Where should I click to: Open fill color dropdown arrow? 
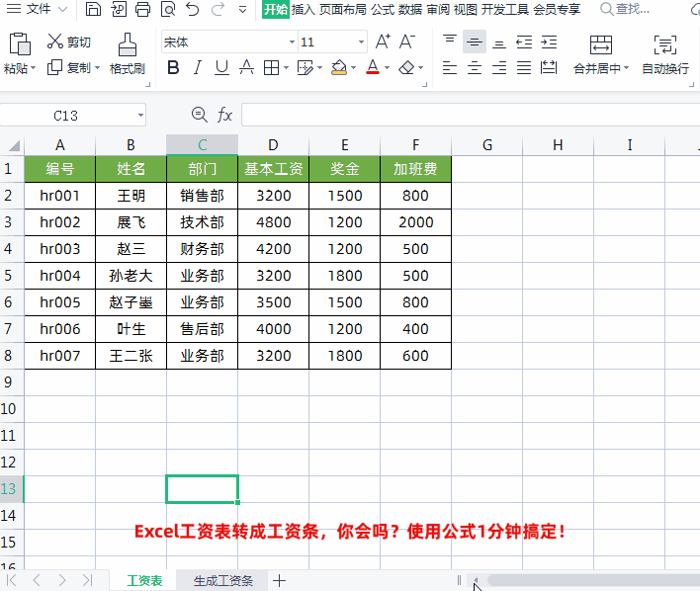[354, 68]
